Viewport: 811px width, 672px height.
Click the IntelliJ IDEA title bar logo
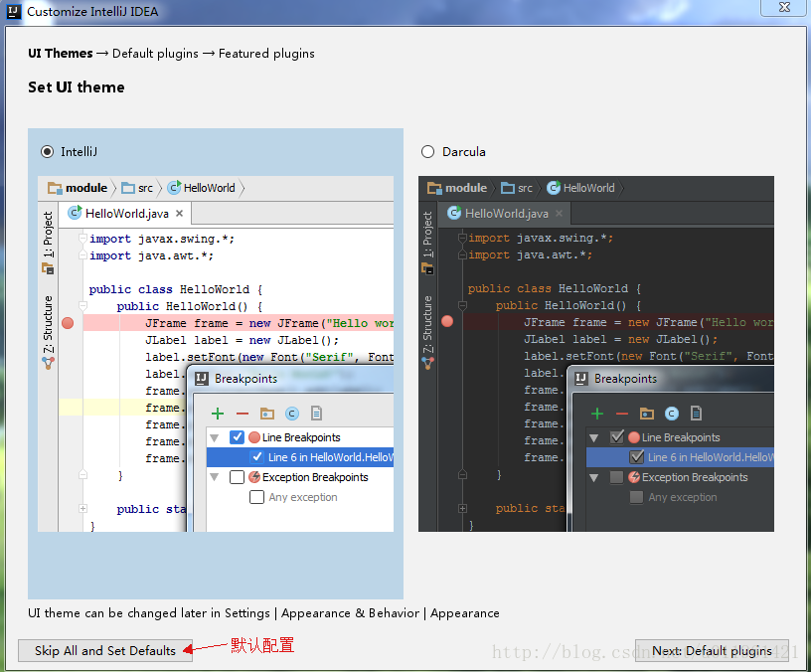point(14,11)
